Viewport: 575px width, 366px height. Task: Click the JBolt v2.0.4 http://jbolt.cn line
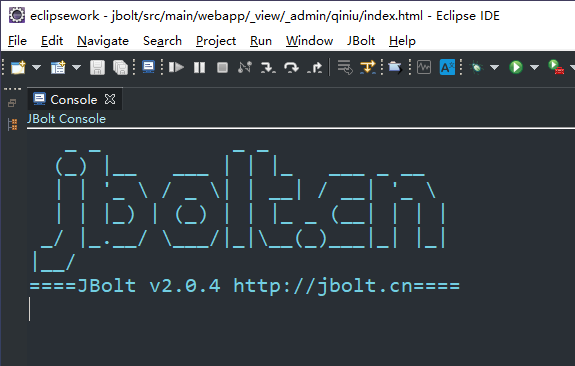245,286
